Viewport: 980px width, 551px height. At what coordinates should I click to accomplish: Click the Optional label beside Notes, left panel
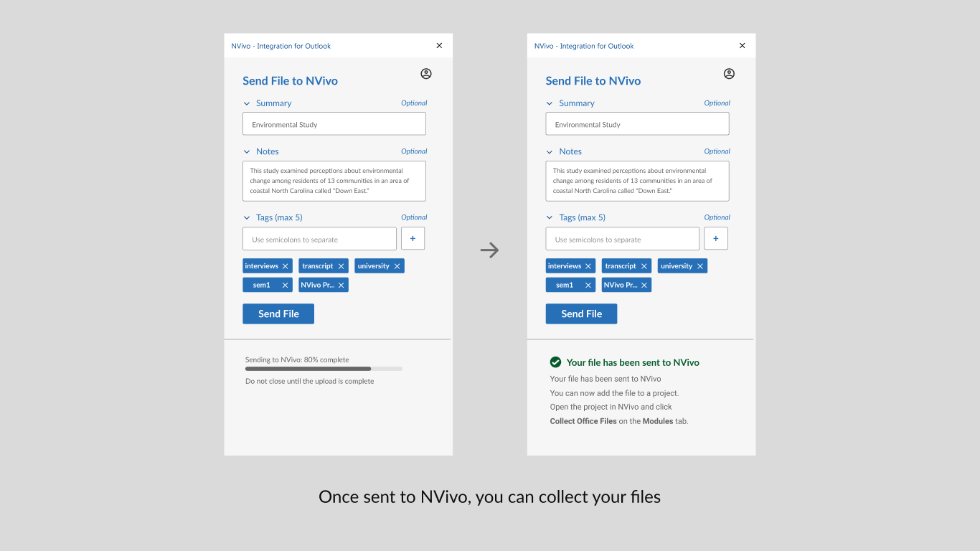click(414, 151)
